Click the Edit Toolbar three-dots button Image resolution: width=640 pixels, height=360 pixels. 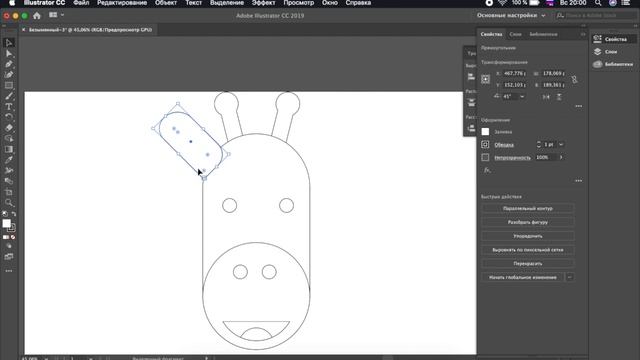(x=9, y=271)
